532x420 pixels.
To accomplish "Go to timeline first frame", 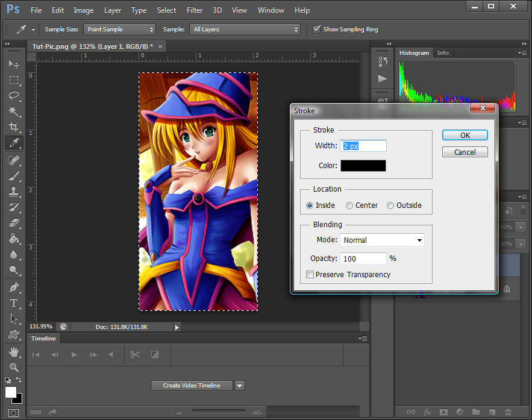I will (36, 354).
